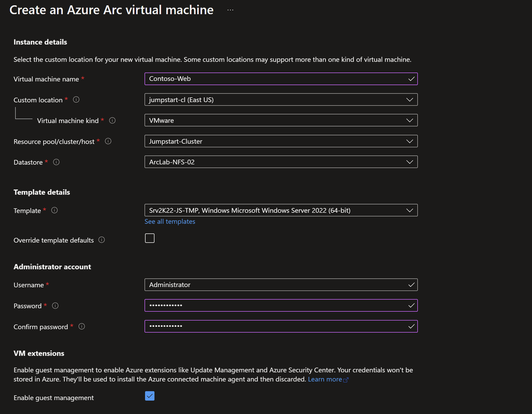Viewport: 532px width, 414px height.
Task: Open the Datastore dropdown showing ArcLab-NFS-02
Action: pos(281,162)
